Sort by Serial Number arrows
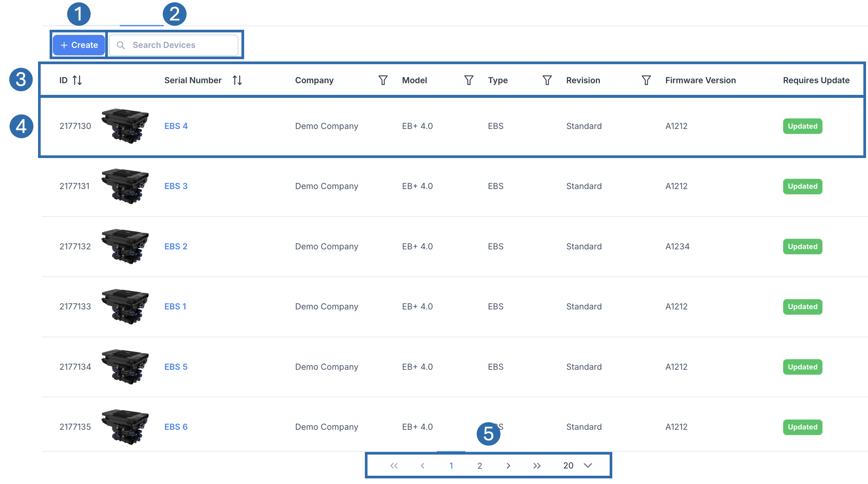868x484 pixels. [237, 80]
